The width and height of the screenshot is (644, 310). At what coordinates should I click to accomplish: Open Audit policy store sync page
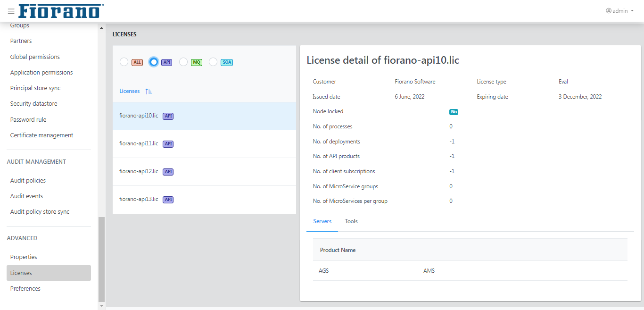coord(40,212)
